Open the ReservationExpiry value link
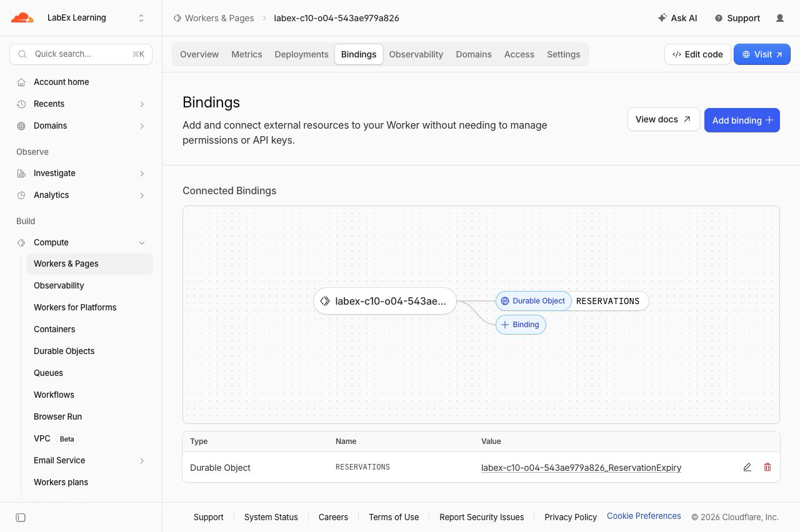The width and height of the screenshot is (800, 532). (x=581, y=468)
